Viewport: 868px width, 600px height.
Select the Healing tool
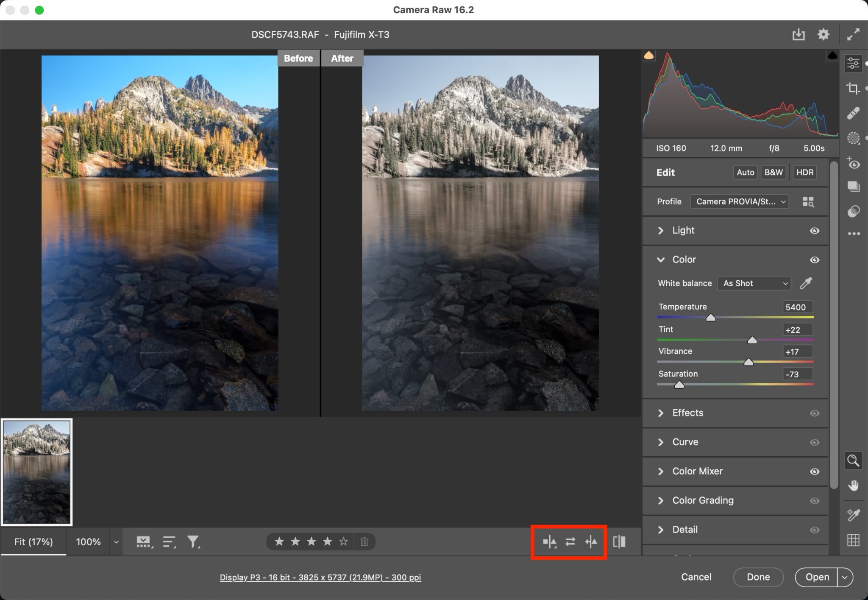854,113
